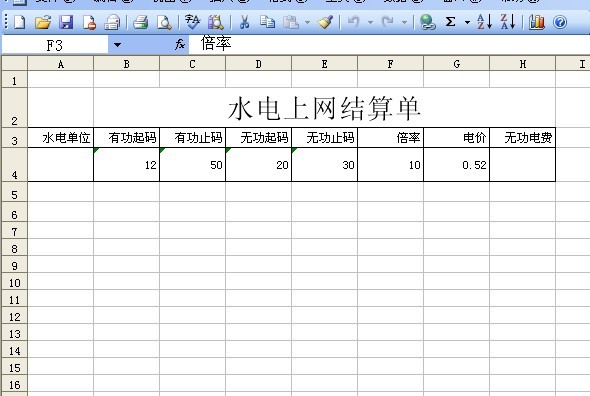Redo the last undone action

tap(388, 22)
